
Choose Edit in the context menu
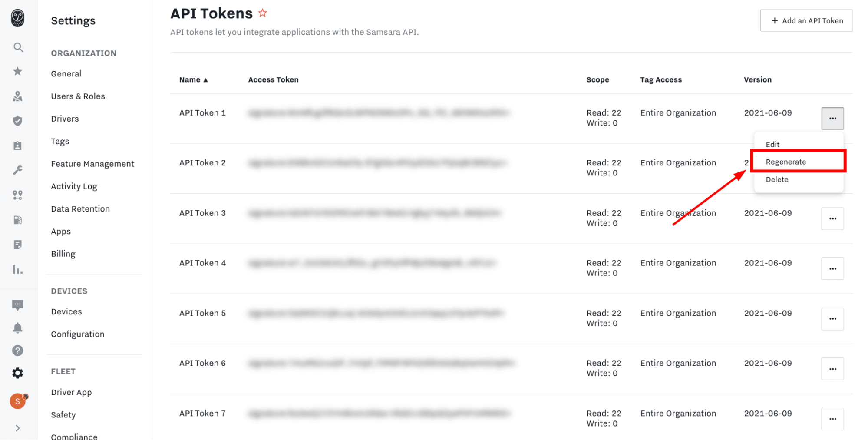pyautogui.click(x=772, y=144)
